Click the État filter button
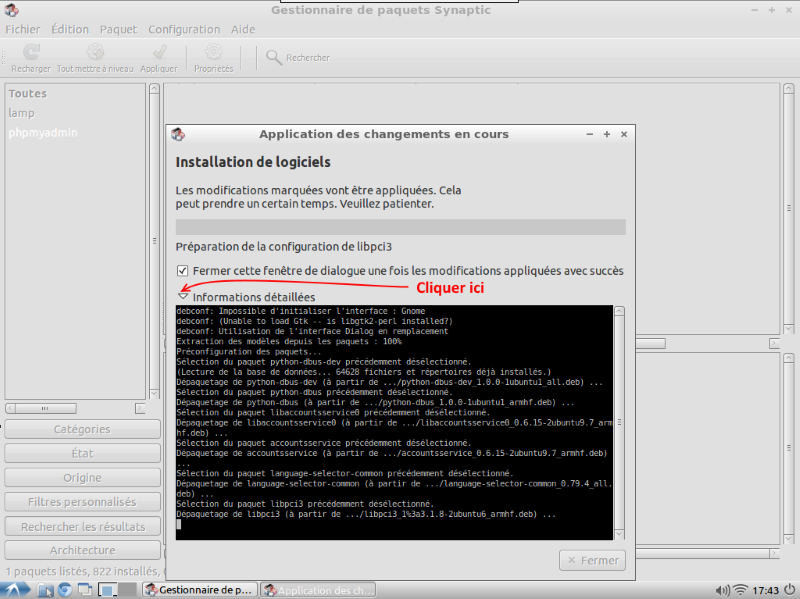This screenshot has height=599, width=800. point(82,453)
